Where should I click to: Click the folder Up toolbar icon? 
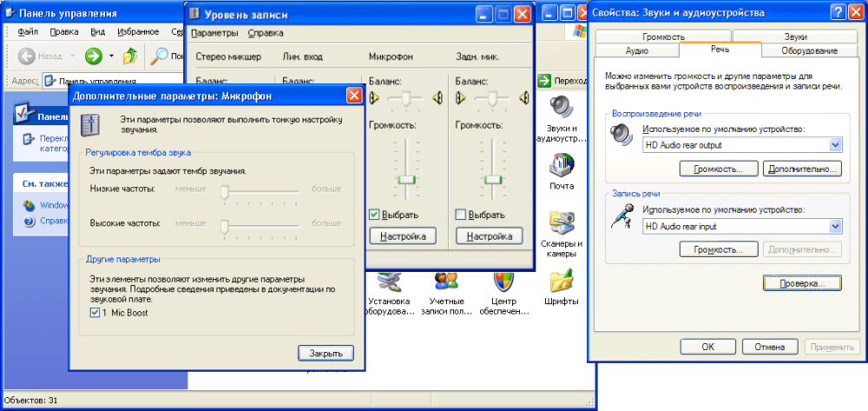click(x=130, y=56)
